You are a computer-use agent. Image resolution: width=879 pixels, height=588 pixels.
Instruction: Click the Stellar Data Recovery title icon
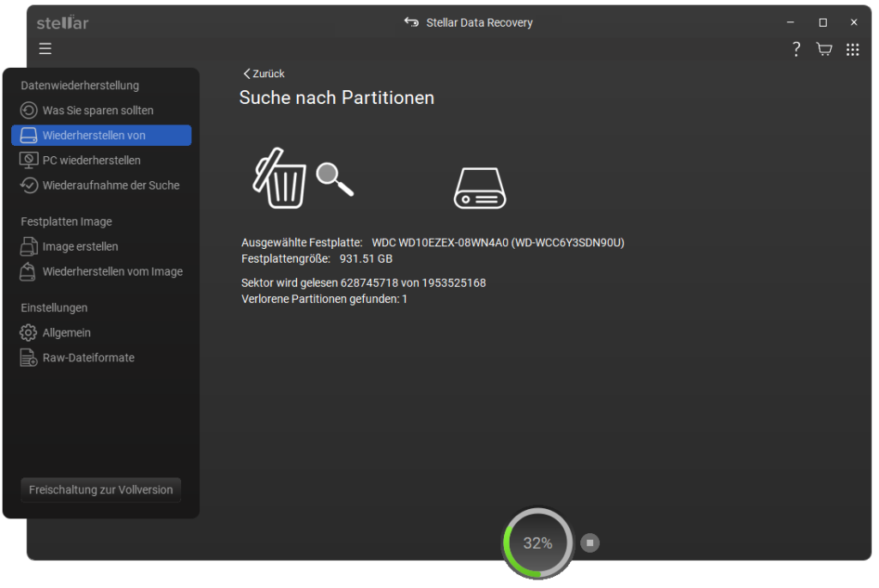click(x=412, y=22)
